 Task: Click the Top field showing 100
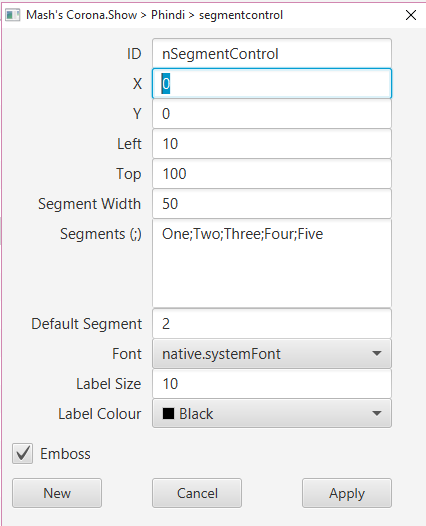coord(272,174)
